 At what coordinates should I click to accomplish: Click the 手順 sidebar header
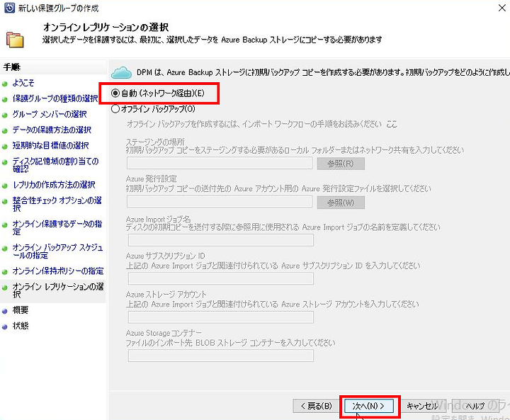(12, 67)
